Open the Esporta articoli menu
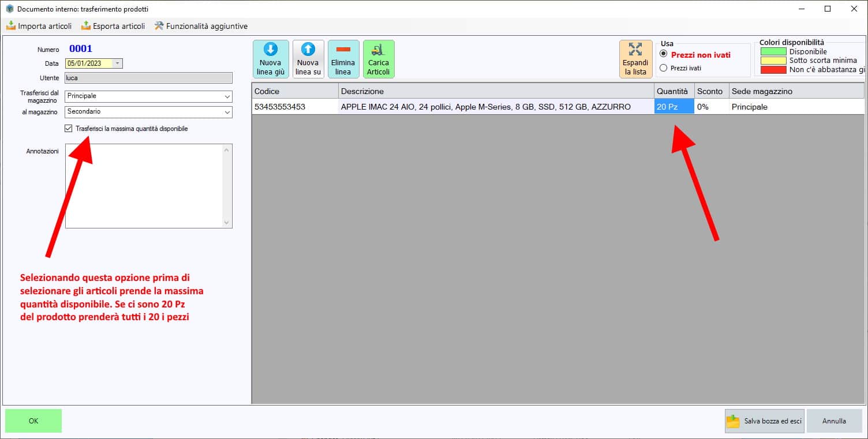The image size is (868, 439). [x=113, y=26]
